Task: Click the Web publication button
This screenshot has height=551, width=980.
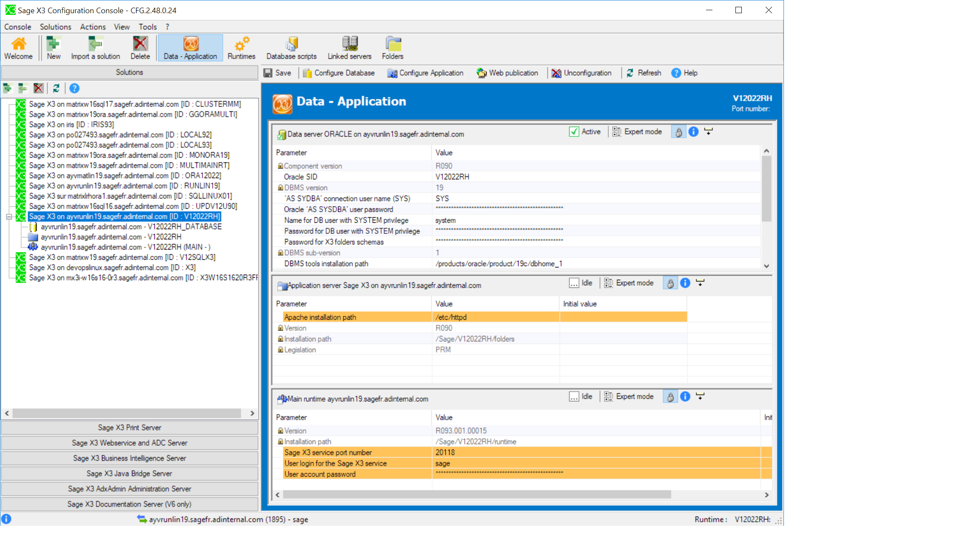Action: 507,73
